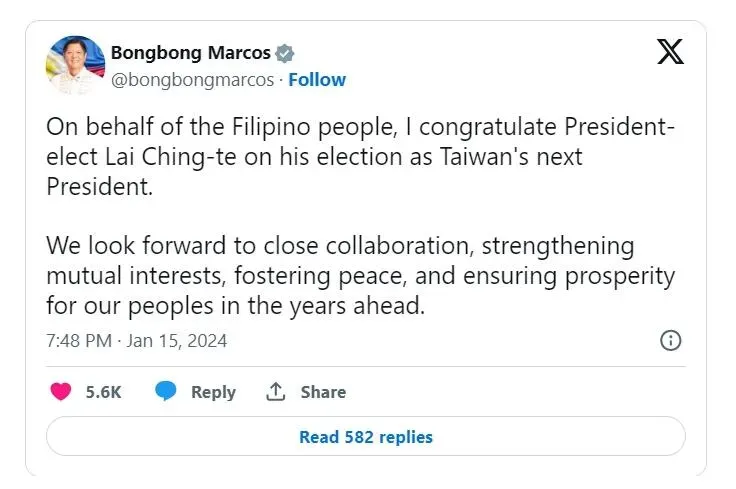Screen dimensions: 736x489
Task: Open the Bongbong Marcos display name
Action: point(191,53)
